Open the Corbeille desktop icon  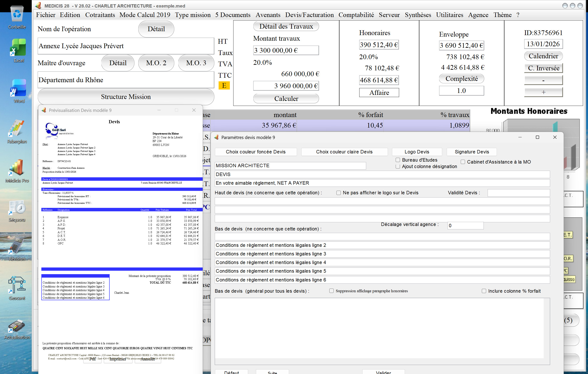(17, 17)
